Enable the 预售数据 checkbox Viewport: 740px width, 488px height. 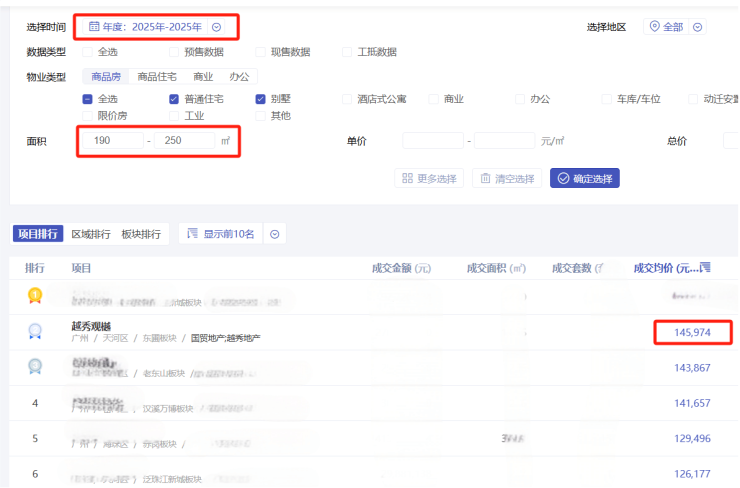click(x=175, y=52)
